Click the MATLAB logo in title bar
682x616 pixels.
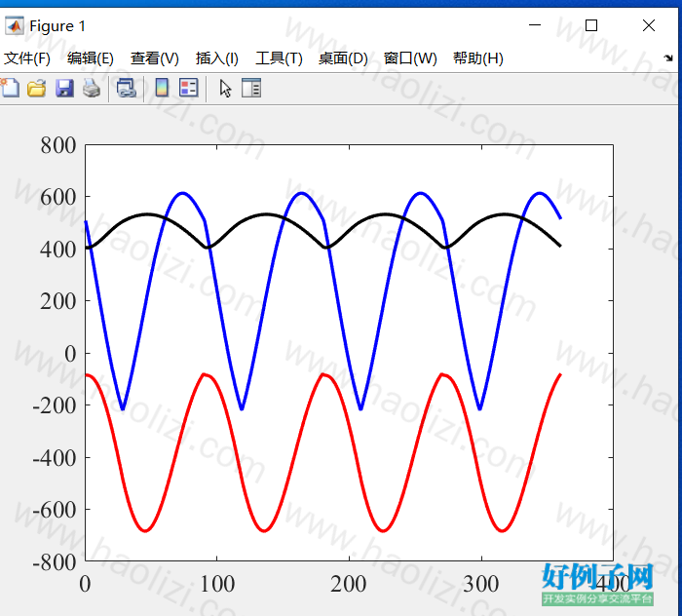(x=14, y=26)
